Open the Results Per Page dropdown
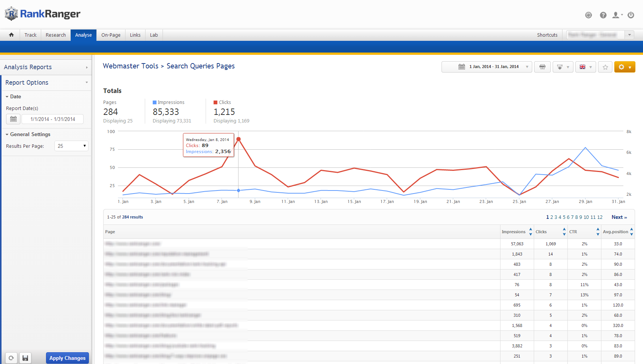This screenshot has height=364, width=643. pyautogui.click(x=71, y=146)
